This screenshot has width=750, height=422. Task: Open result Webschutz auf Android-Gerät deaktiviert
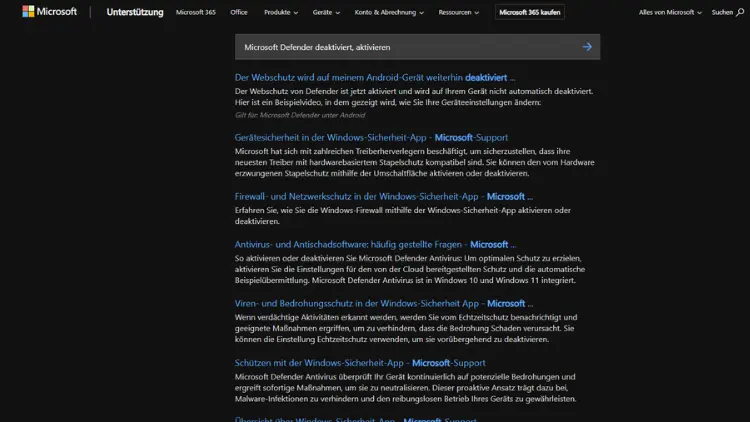[x=375, y=78]
